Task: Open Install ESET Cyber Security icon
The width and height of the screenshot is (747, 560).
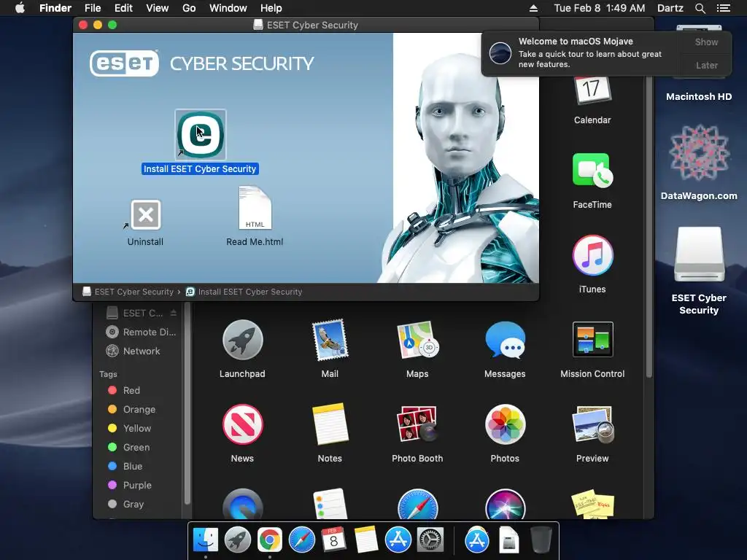Action: (x=201, y=134)
